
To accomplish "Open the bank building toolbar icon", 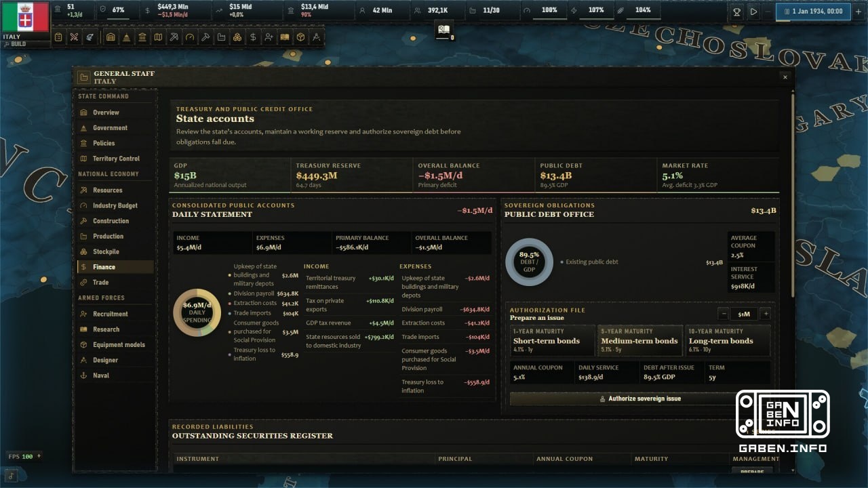I will [x=142, y=37].
